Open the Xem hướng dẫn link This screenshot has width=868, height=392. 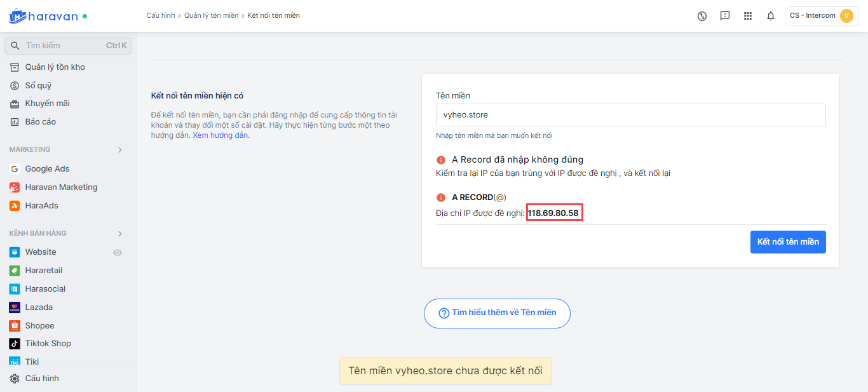pyautogui.click(x=220, y=135)
